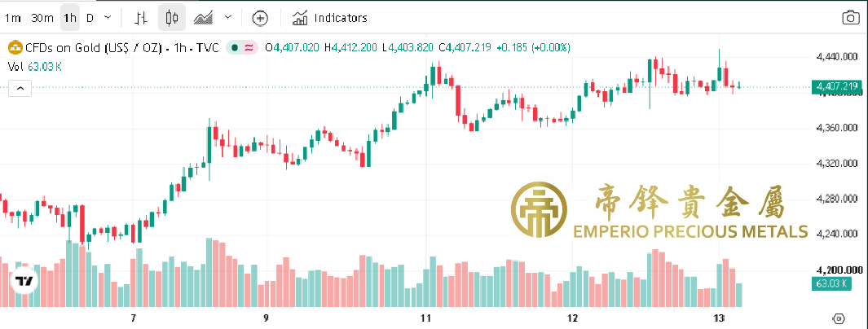Click the date label 9 on time axis
The image size is (868, 329).
[x=267, y=318]
